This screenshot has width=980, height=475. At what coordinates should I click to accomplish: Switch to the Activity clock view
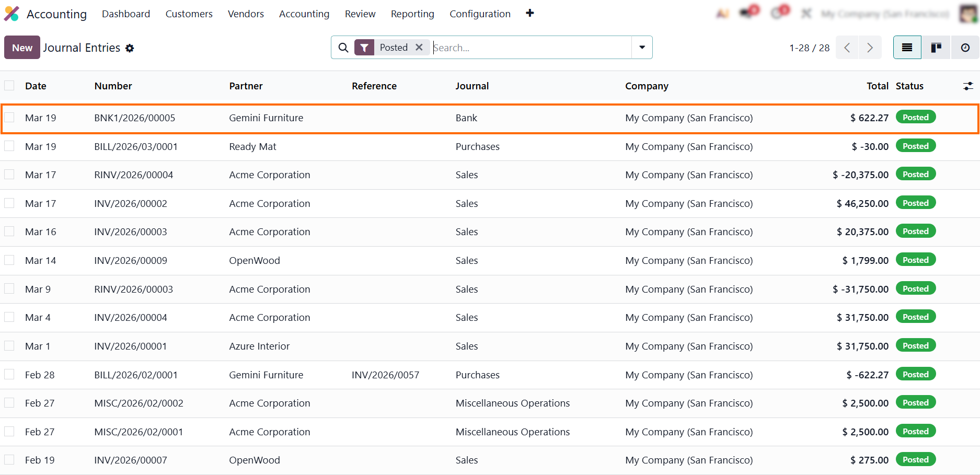[965, 48]
